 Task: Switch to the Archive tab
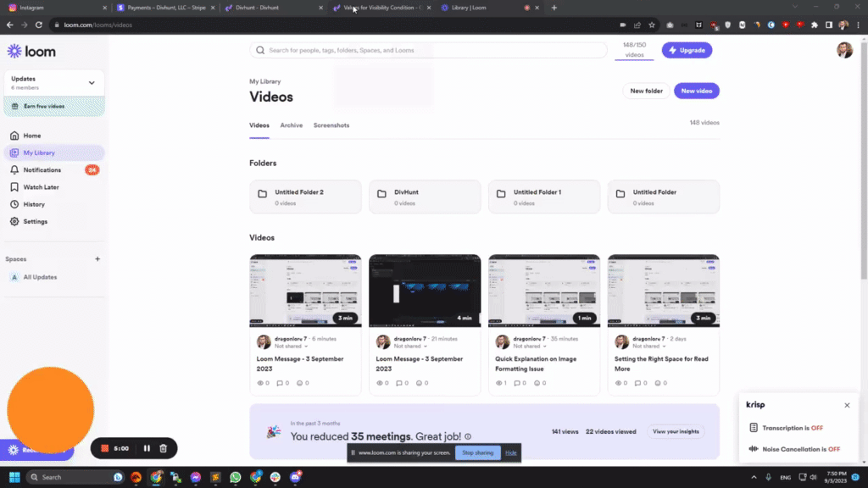292,125
